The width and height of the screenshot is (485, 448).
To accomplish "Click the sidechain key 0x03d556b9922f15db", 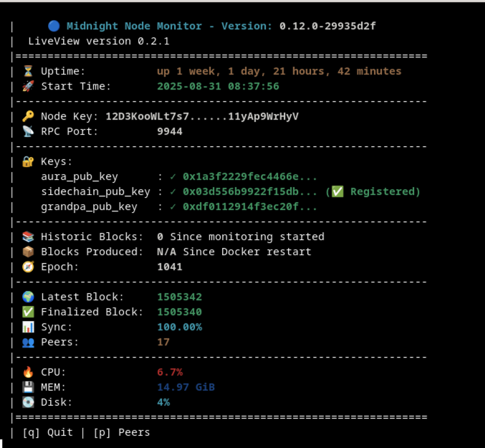I will (x=249, y=191).
